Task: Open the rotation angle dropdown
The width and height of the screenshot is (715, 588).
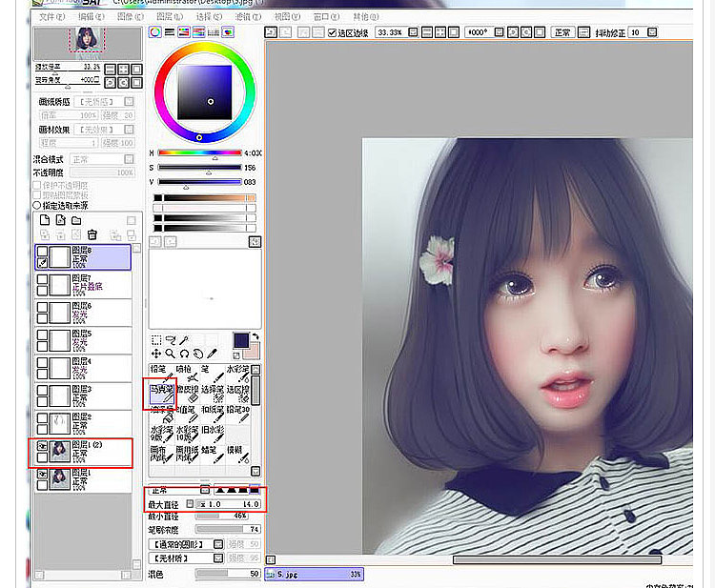Action: click(500, 32)
